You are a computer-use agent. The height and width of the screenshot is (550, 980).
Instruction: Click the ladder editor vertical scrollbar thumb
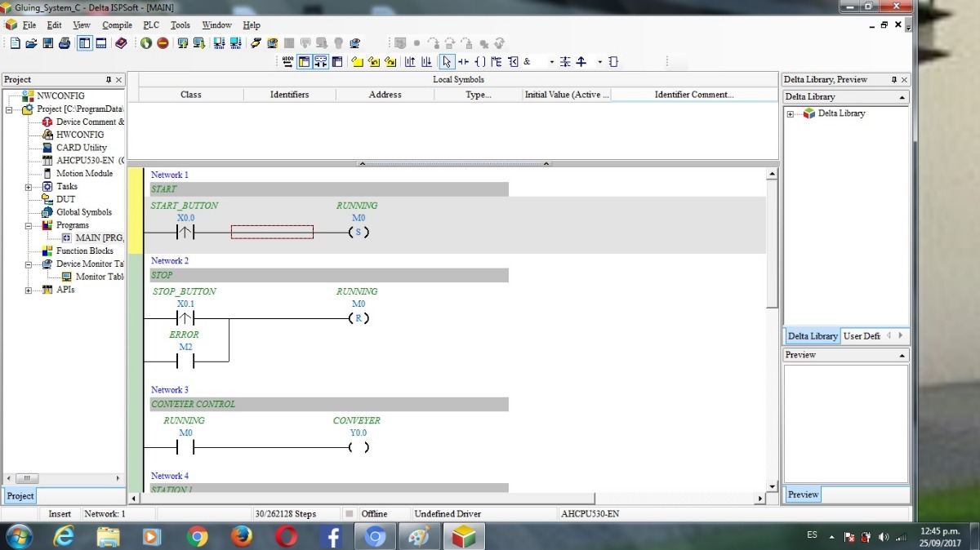tap(772, 245)
